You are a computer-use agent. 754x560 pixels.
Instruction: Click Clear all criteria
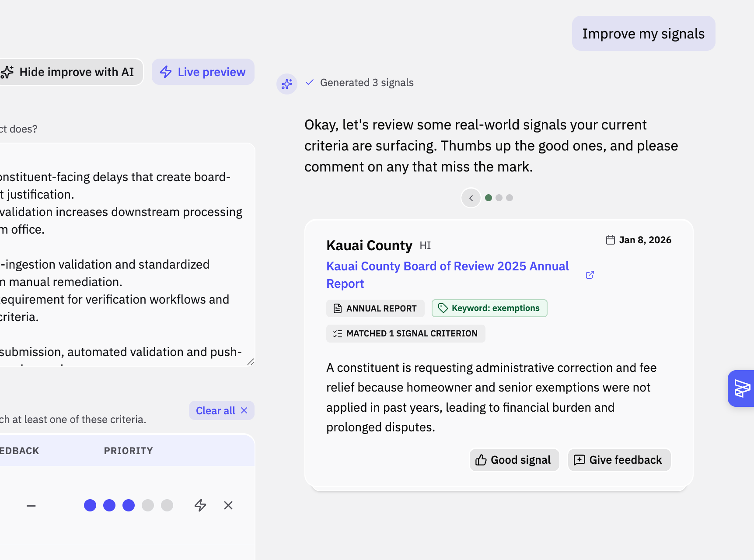[x=222, y=410]
